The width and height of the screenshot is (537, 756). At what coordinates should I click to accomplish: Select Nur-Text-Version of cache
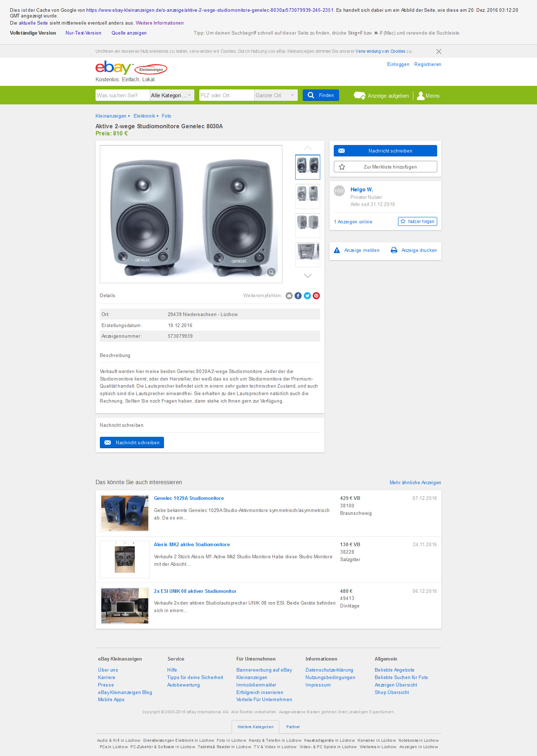tap(83, 33)
